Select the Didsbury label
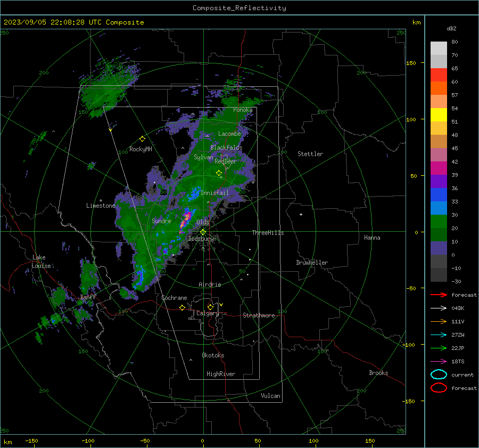Image resolution: width=479 pixels, height=448 pixels. pyautogui.click(x=201, y=239)
